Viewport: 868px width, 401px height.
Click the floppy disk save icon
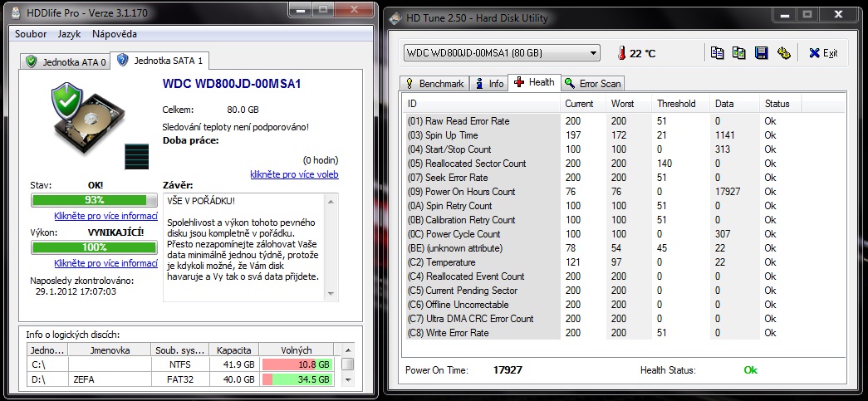click(x=762, y=53)
